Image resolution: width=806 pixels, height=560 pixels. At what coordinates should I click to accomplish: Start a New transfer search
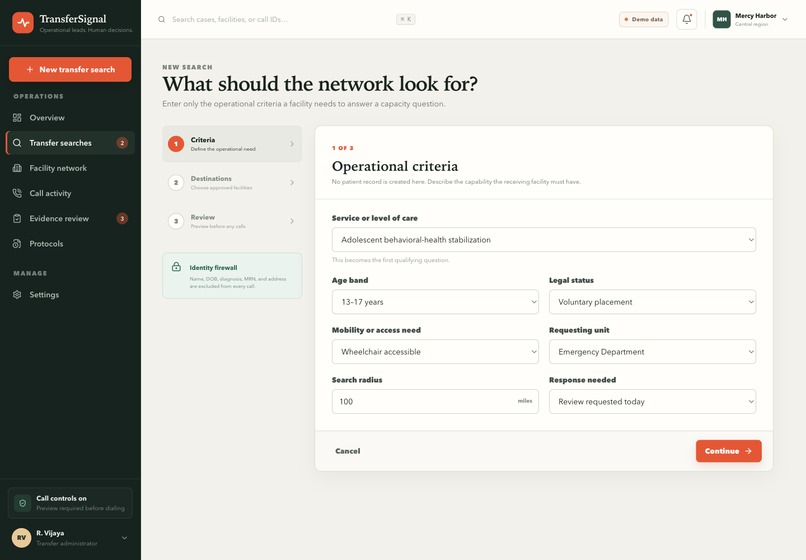[70, 69]
